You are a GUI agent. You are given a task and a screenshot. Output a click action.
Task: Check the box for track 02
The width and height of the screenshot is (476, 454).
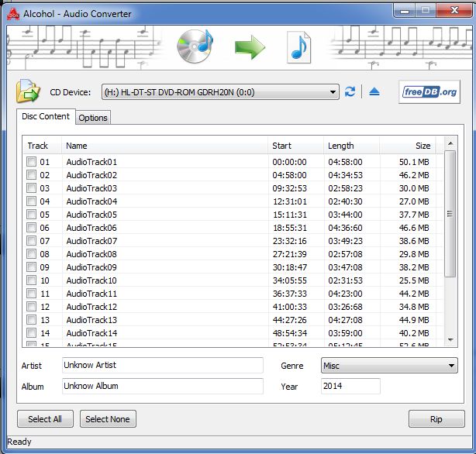point(31,174)
